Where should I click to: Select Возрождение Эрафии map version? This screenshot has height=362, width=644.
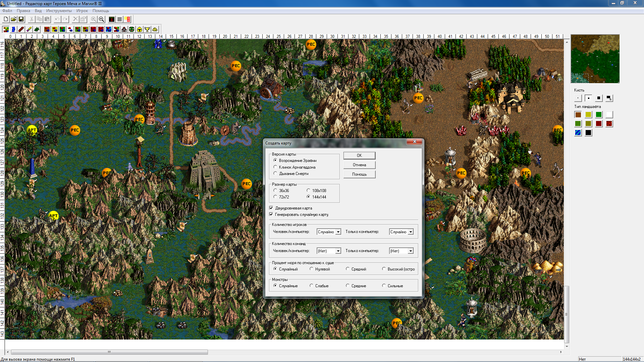coord(295,161)
